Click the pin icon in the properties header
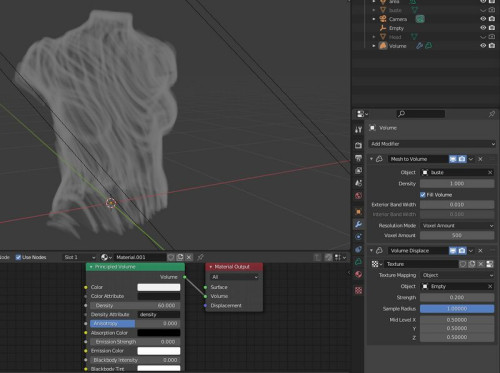500x373 pixels. point(492,114)
